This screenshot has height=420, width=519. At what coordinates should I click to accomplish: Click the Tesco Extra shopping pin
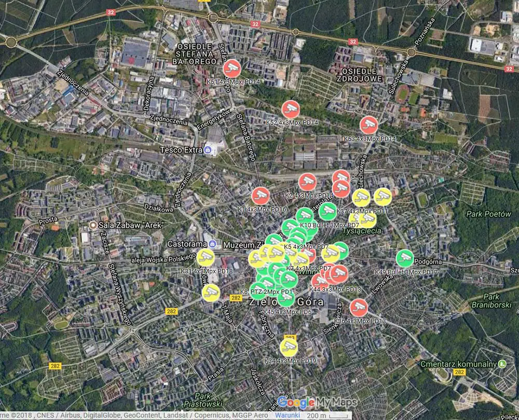pyautogui.click(x=208, y=150)
